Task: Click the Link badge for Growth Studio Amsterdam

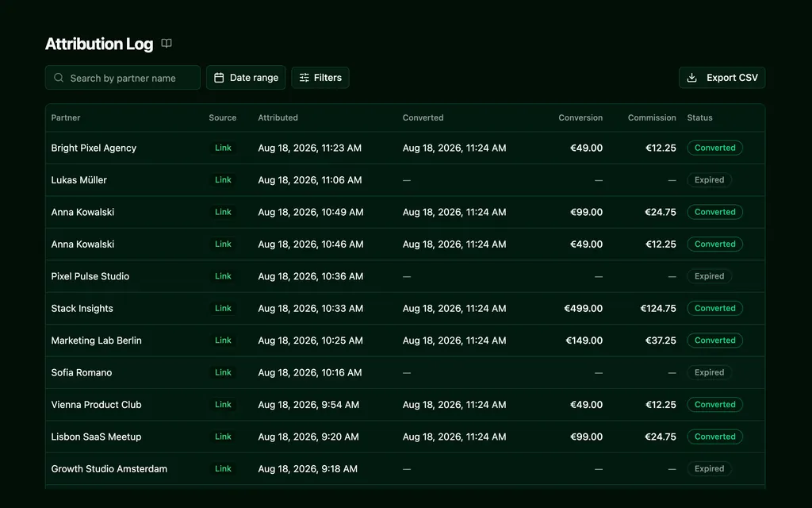Action: [223, 468]
